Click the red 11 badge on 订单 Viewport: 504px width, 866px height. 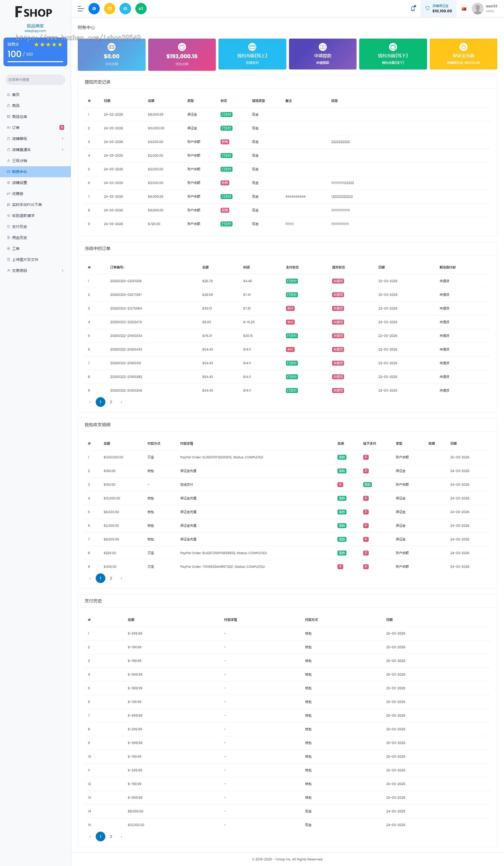(x=62, y=127)
